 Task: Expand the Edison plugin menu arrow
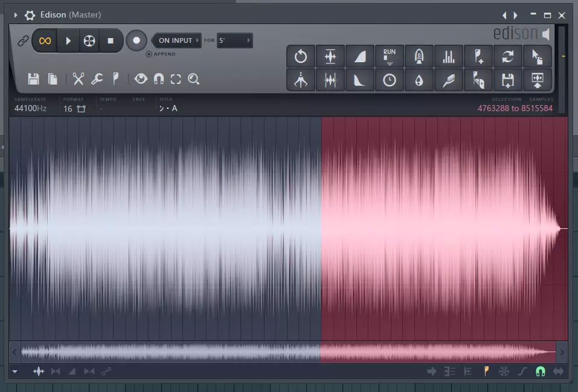(16, 14)
